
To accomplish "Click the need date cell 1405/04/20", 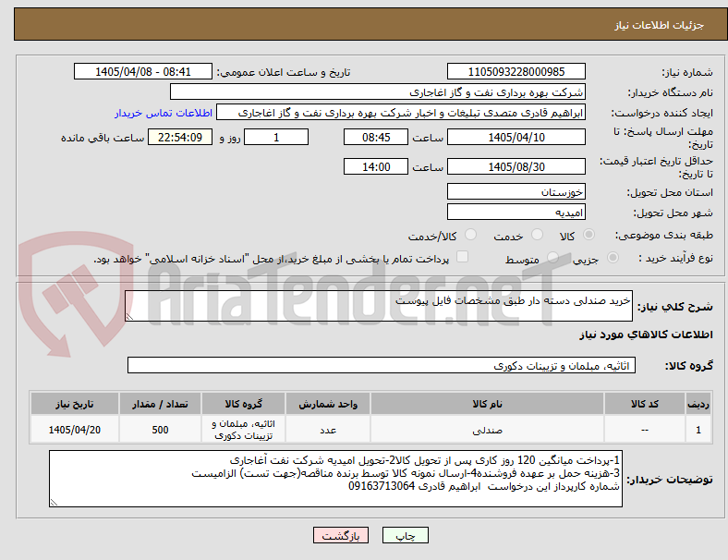I will [75, 430].
